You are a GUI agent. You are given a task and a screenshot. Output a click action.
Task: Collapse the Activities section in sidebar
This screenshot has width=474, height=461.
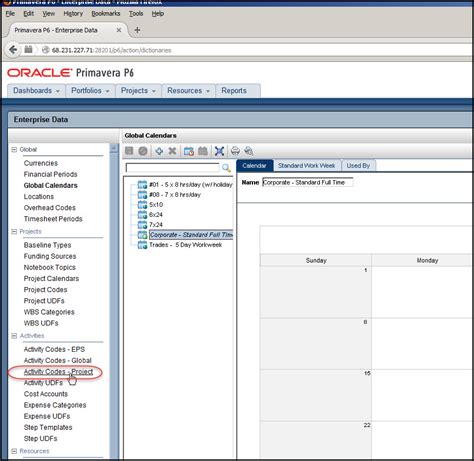pos(14,336)
